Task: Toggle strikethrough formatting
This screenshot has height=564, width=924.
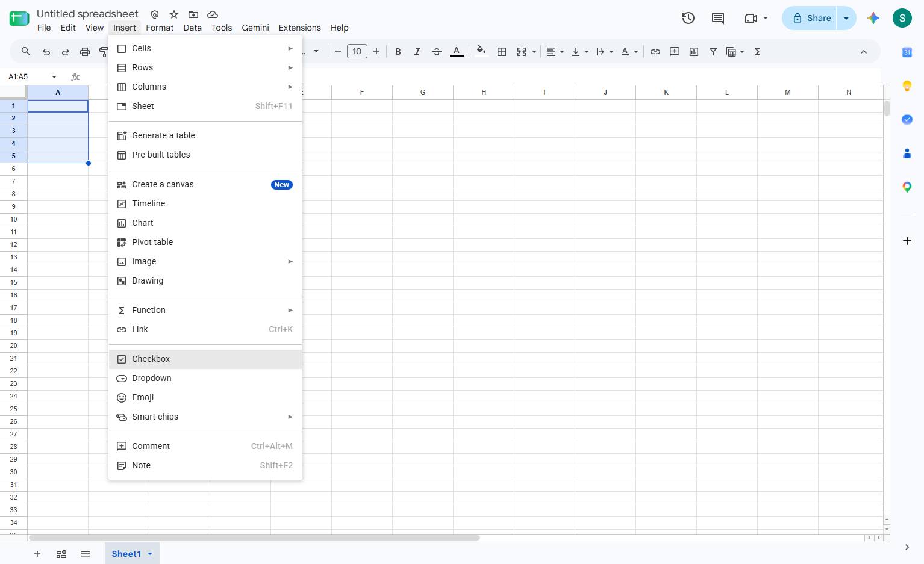Action: 437,52
